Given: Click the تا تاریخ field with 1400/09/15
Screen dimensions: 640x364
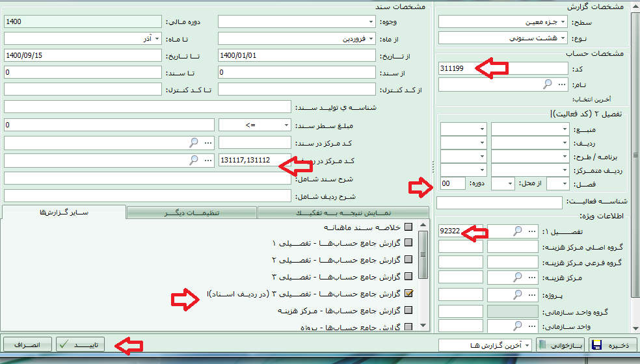Looking at the screenshot, I should (83, 55).
